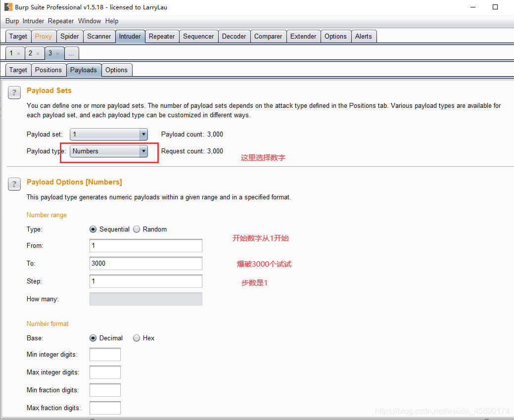Open the Help menu

112,21
